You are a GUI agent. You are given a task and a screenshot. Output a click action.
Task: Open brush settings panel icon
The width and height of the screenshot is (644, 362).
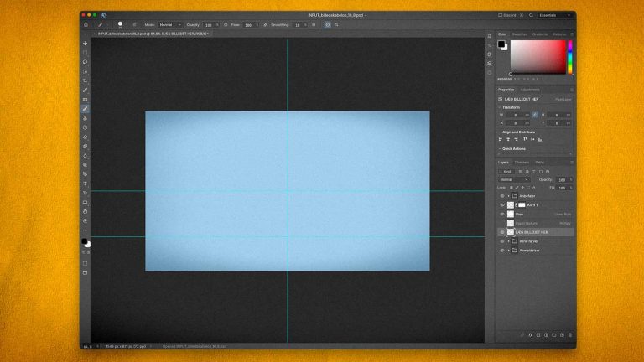click(134, 25)
